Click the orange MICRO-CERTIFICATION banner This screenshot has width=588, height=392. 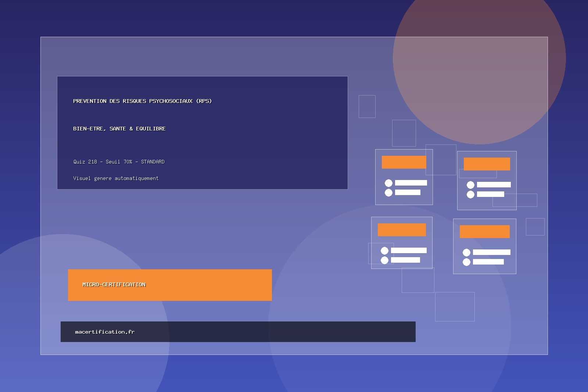[170, 285]
